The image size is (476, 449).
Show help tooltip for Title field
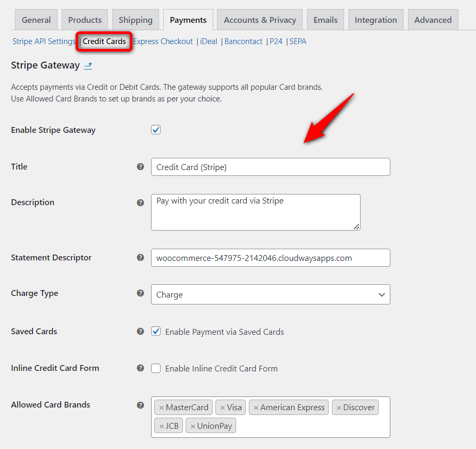click(x=140, y=166)
